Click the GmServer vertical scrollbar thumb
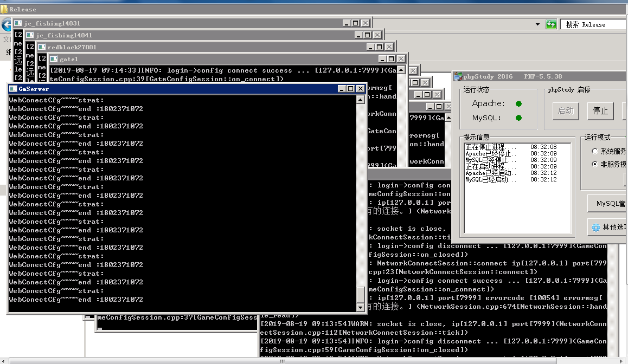The image size is (628, 364). [x=361, y=295]
